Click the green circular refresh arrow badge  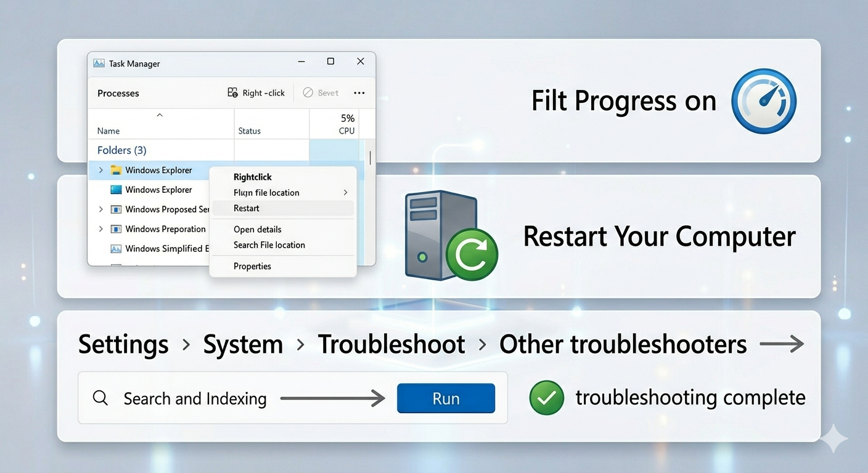(472, 255)
